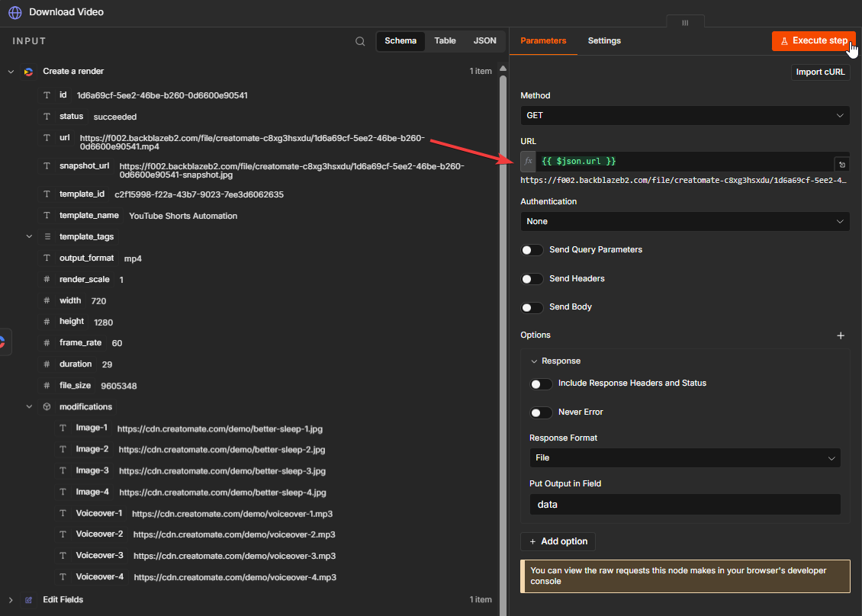This screenshot has width=862, height=616.
Task: Click the number type icon for height
Action: 47,322
